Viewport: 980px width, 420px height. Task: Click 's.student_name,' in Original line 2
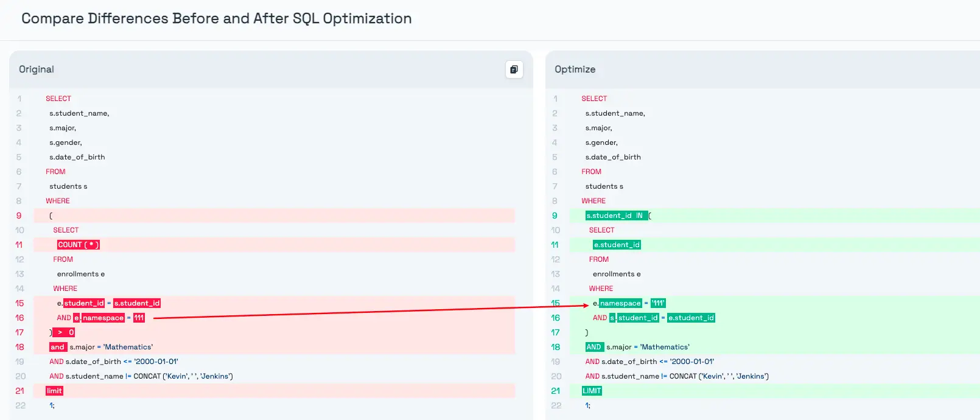(79, 113)
